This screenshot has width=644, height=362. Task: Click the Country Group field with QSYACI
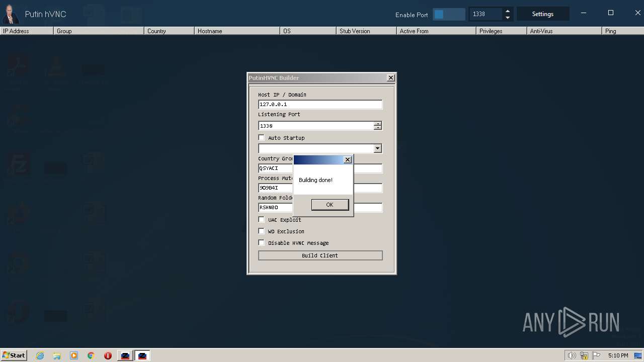320,168
